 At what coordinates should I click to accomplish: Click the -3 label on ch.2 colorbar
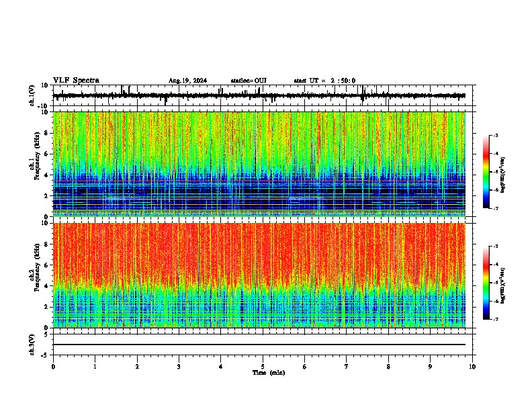click(x=496, y=246)
